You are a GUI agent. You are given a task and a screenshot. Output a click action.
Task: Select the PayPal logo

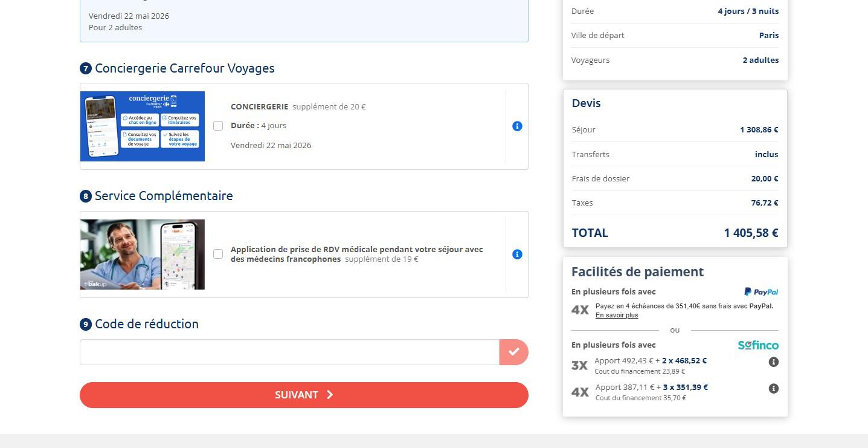point(760,291)
